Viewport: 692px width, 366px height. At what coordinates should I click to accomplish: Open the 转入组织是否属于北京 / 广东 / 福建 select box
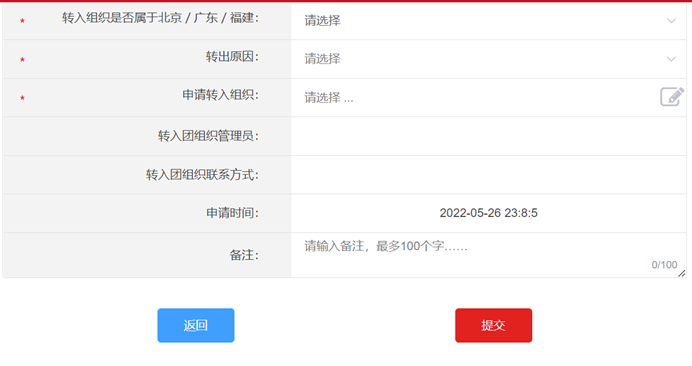pyautogui.click(x=489, y=21)
